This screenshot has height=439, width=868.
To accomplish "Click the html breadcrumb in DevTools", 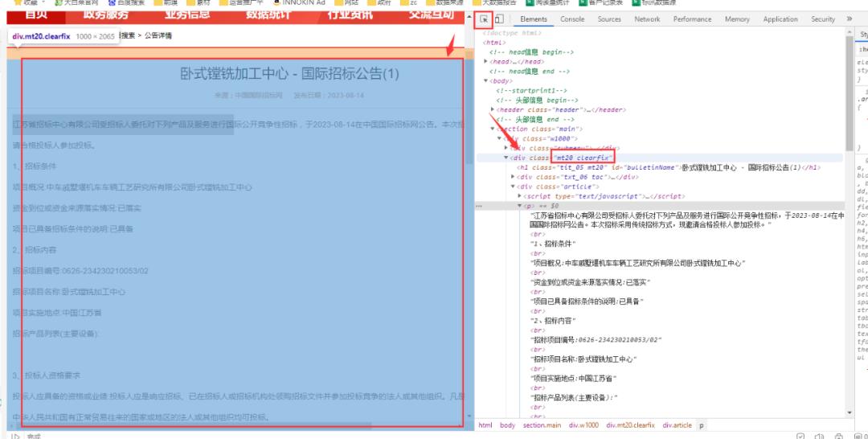I will (x=485, y=425).
